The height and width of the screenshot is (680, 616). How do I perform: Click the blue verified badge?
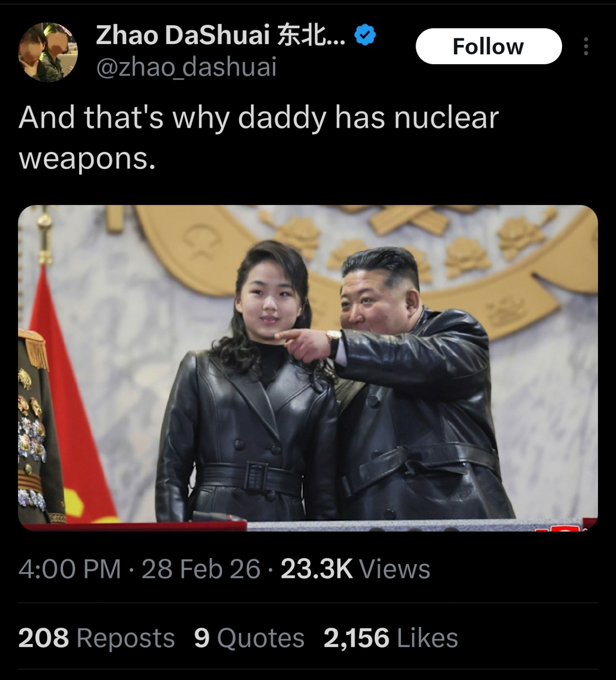tap(365, 35)
